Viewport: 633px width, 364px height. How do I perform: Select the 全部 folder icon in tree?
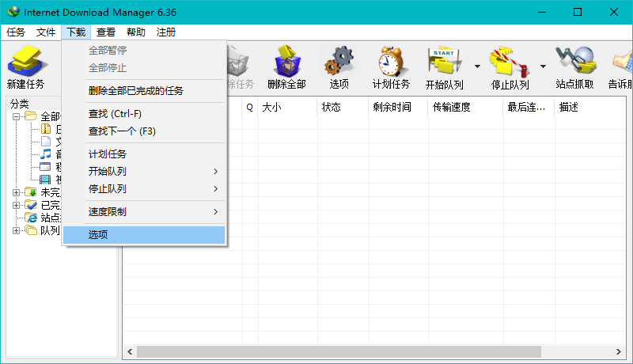click(31, 116)
